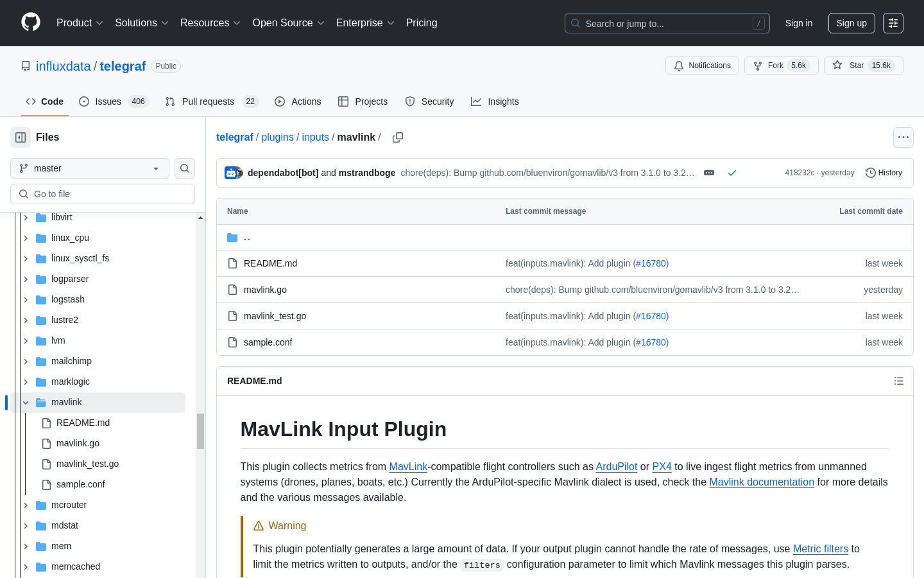Open the #16780 link on the README.md row
This screenshot has height=578, width=924.
tap(651, 263)
